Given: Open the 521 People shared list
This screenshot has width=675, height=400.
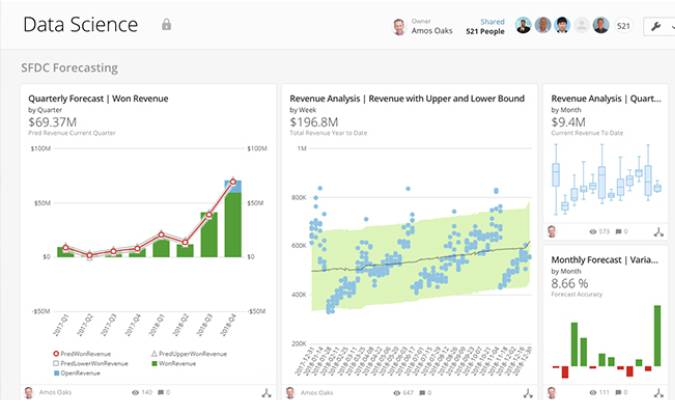Looking at the screenshot, I should (485, 31).
